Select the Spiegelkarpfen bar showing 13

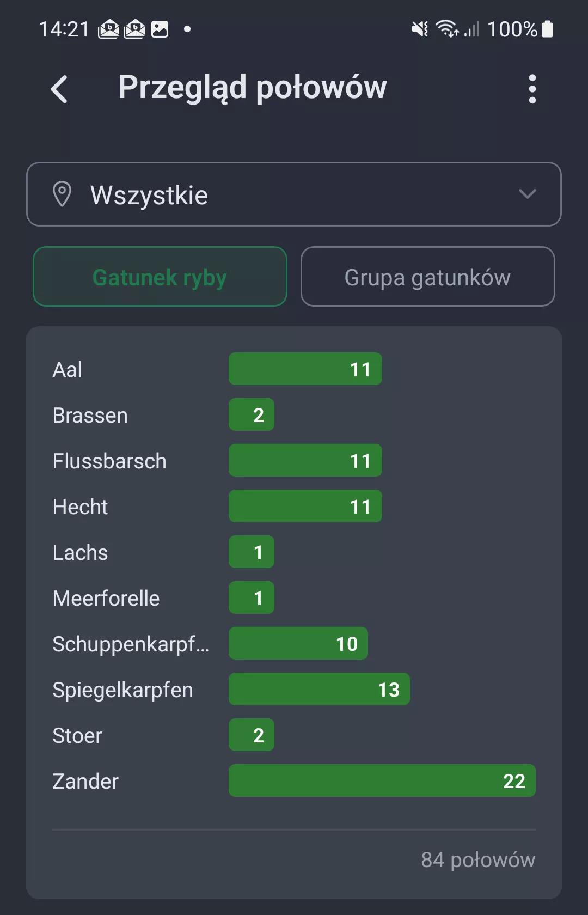click(319, 689)
